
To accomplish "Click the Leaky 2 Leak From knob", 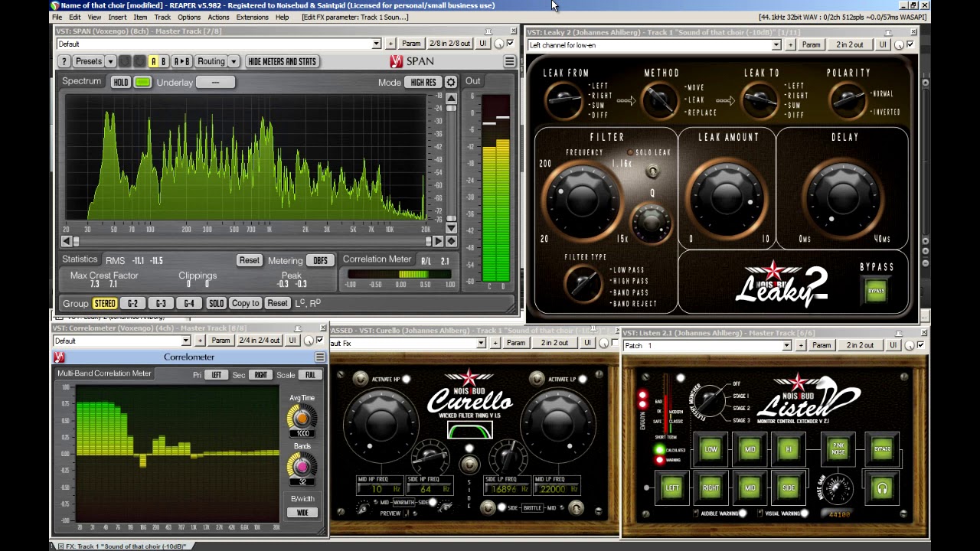I will (x=564, y=100).
